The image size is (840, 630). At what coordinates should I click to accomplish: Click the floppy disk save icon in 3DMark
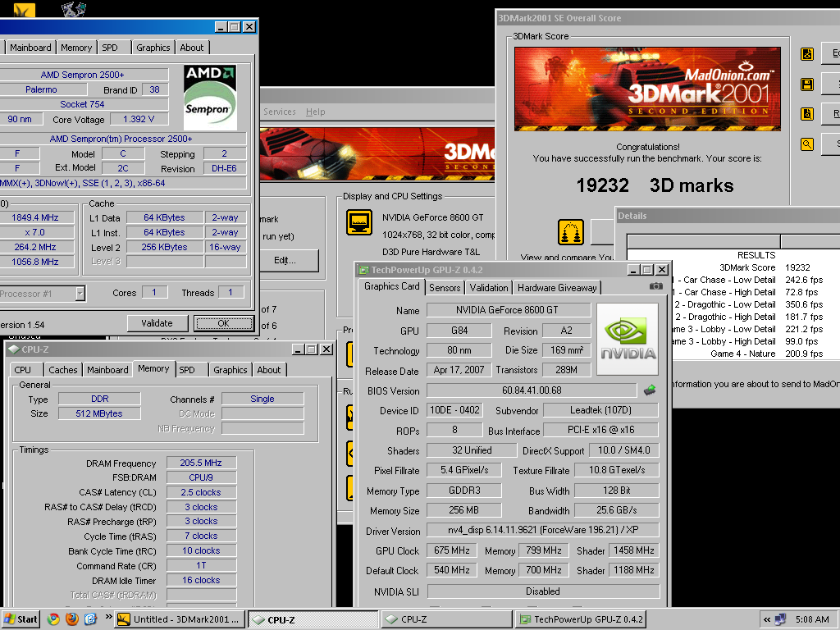tap(807, 84)
